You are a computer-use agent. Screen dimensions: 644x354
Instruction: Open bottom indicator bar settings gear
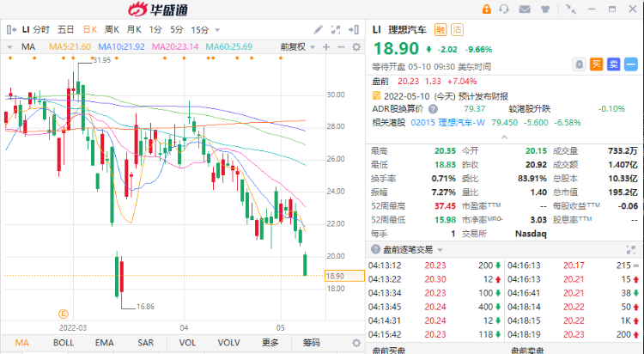pyautogui.click(x=356, y=343)
